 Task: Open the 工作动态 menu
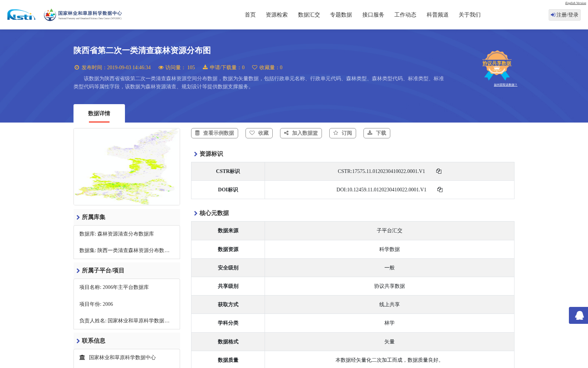[405, 15]
